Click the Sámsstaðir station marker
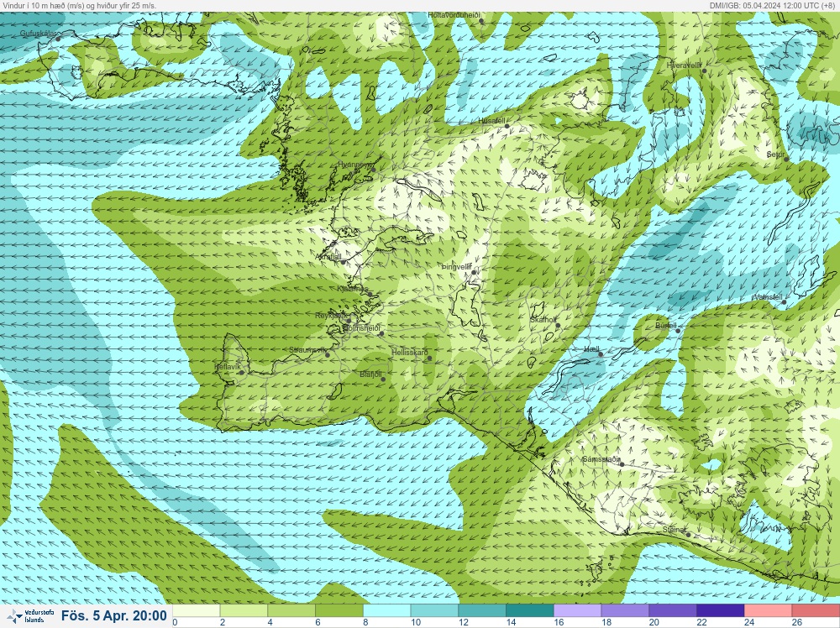 [x=622, y=464]
